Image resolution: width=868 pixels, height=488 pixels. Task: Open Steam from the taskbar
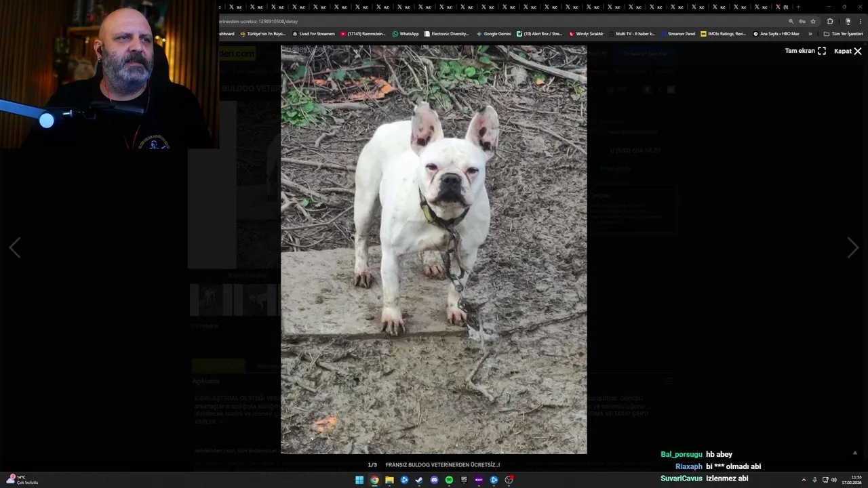pyautogui.click(x=419, y=480)
